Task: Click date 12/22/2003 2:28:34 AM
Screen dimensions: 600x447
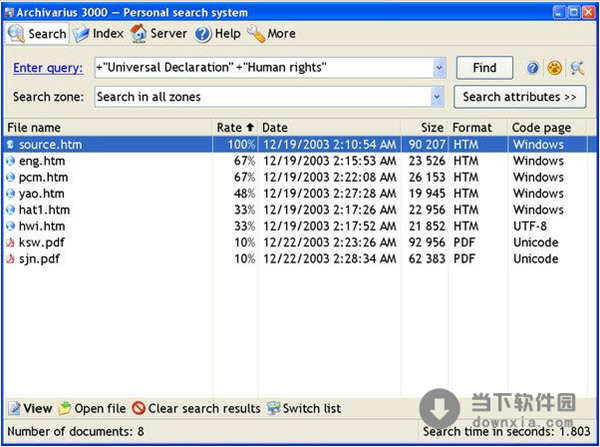Action: (330, 259)
